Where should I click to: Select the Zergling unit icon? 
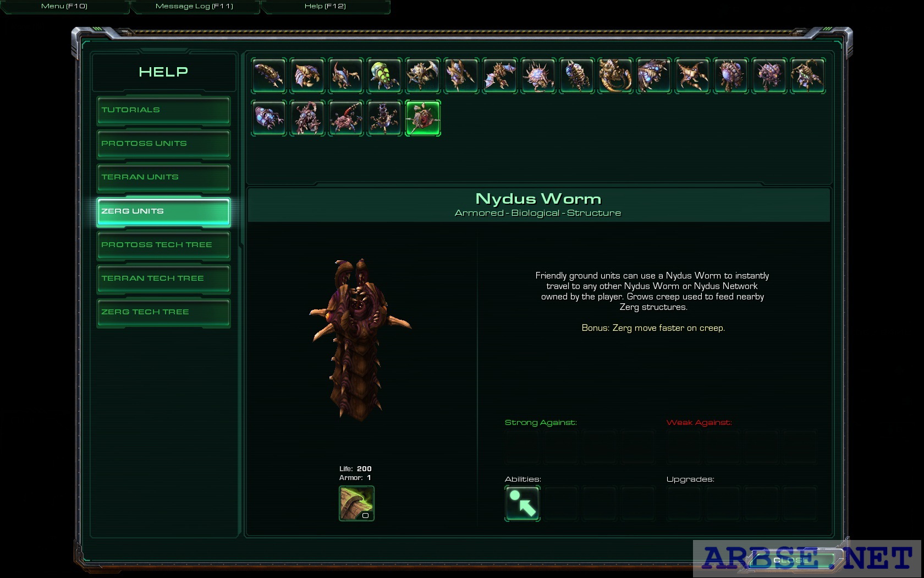tap(346, 75)
